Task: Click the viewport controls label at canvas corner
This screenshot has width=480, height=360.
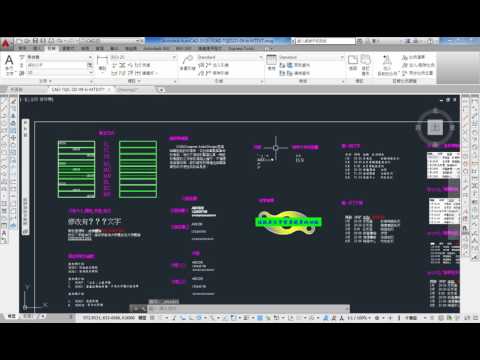Action: [x=38, y=100]
